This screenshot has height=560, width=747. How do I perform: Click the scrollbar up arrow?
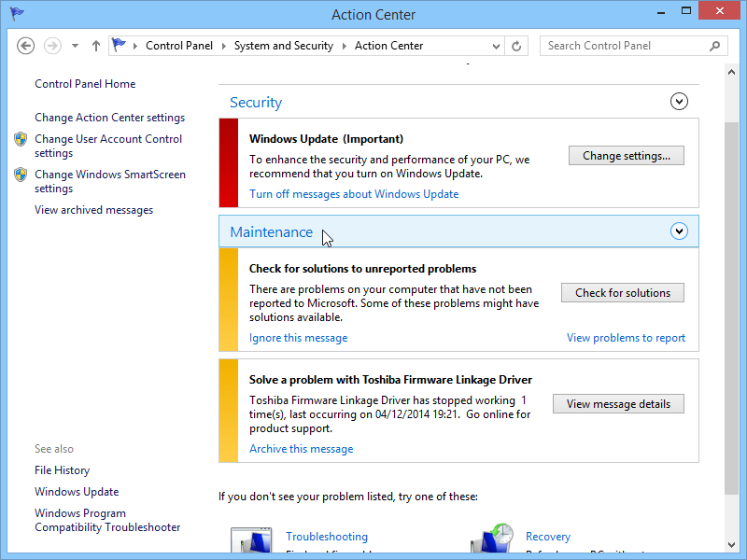(x=731, y=72)
